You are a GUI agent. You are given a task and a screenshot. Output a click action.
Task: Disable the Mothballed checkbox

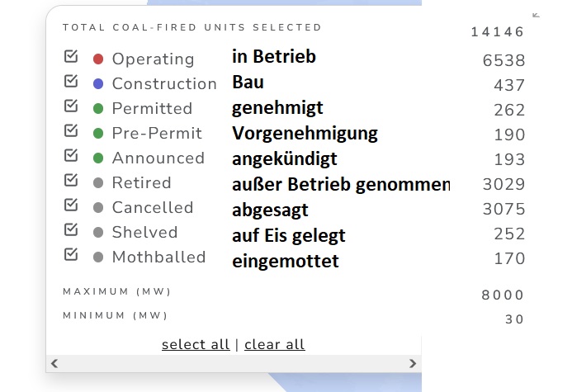(x=71, y=255)
